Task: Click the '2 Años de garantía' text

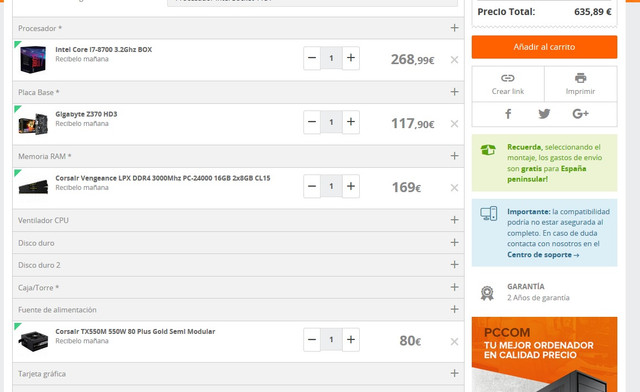Action: pyautogui.click(x=538, y=298)
